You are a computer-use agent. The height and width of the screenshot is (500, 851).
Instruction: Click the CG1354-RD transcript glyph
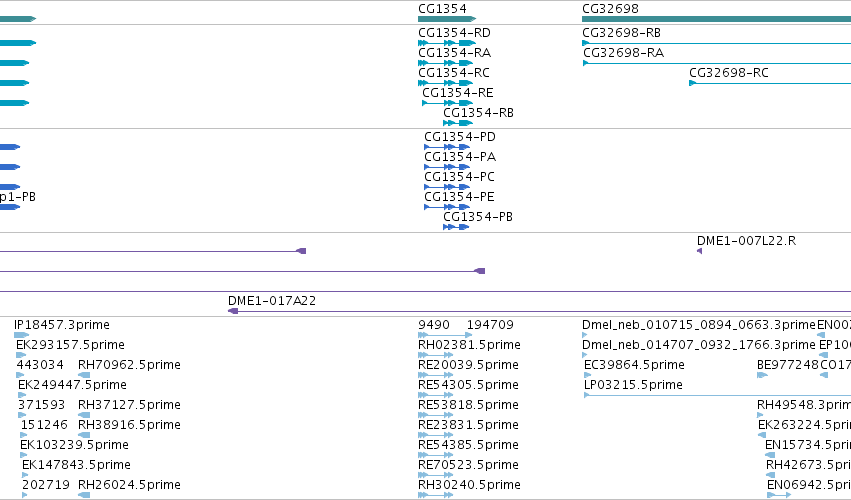(447, 43)
